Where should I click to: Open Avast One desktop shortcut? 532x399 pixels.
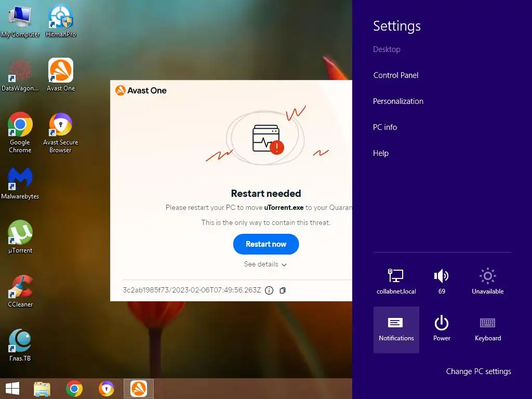click(61, 75)
